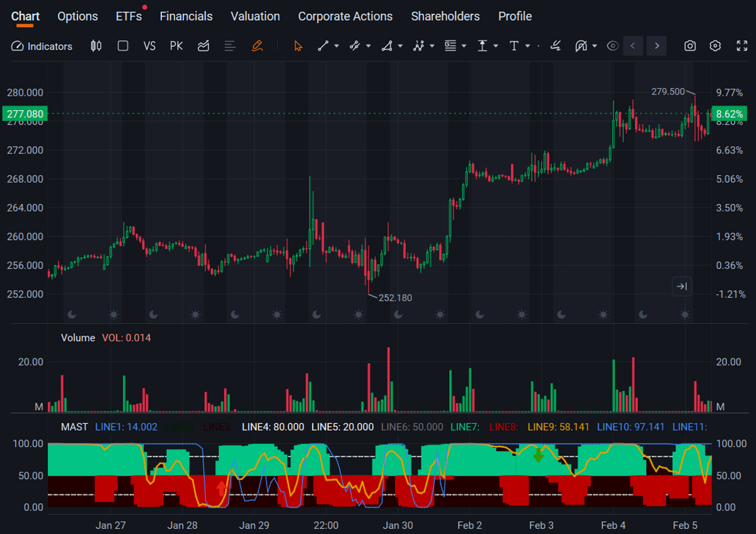Select the Fibonacci levels tool
This screenshot has height=534, width=756.
coord(450,46)
